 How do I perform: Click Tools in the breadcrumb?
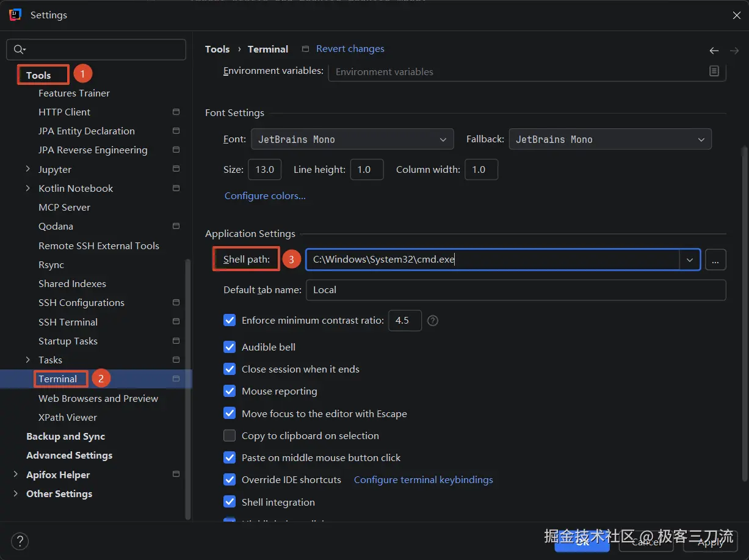click(217, 49)
